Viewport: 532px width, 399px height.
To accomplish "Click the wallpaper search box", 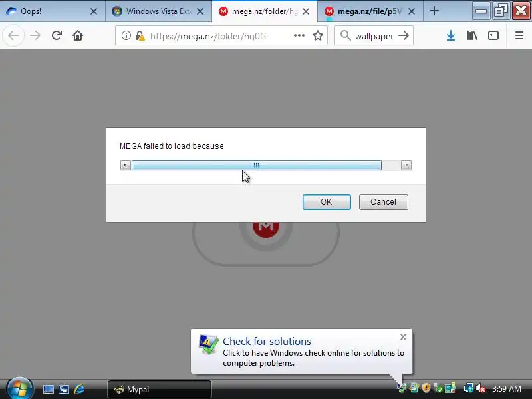I will (x=374, y=36).
